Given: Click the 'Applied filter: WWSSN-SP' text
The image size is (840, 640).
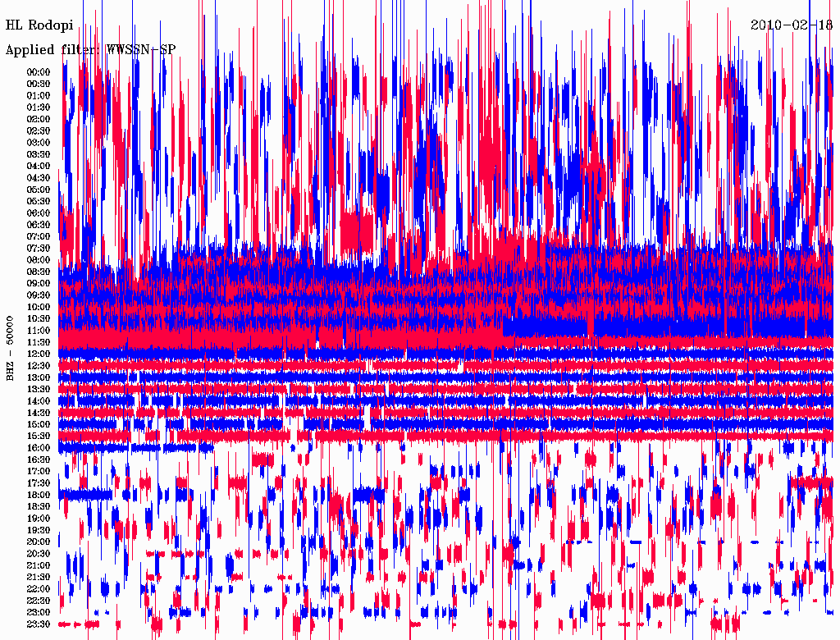Looking at the screenshot, I should pyautogui.click(x=90, y=50).
